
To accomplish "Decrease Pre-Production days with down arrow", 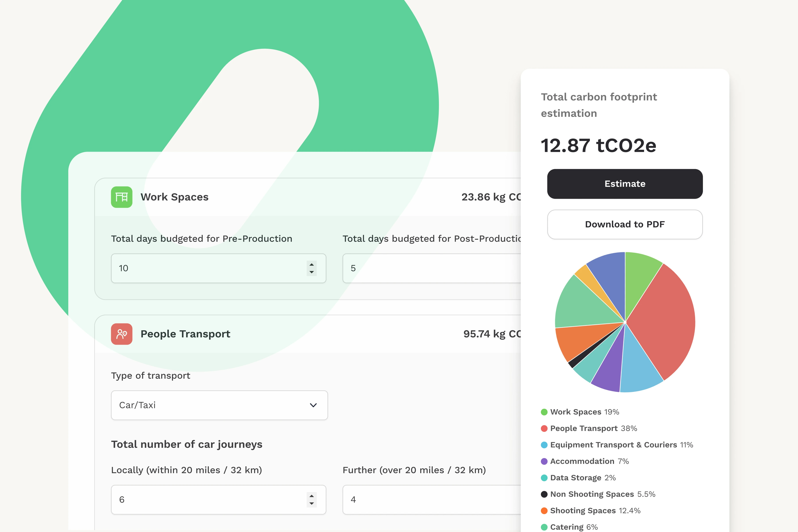I will coord(311,272).
